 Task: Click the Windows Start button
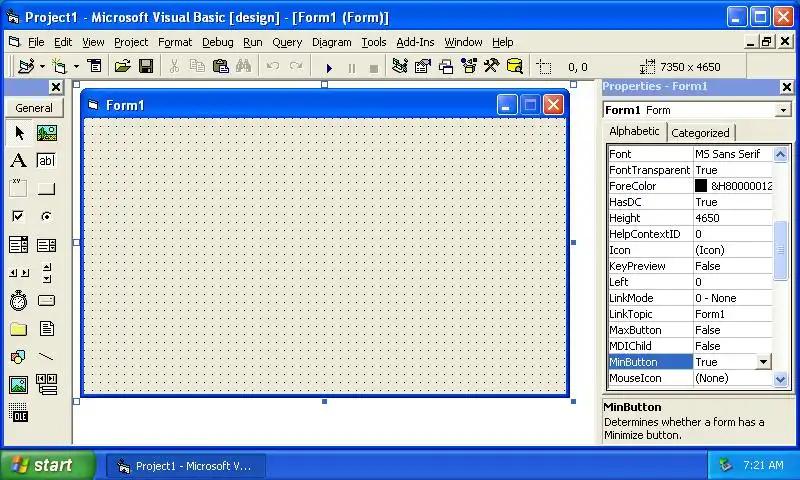[x=47, y=465]
